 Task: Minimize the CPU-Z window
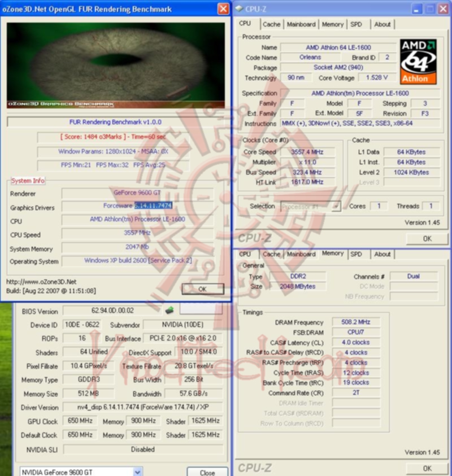416,9
